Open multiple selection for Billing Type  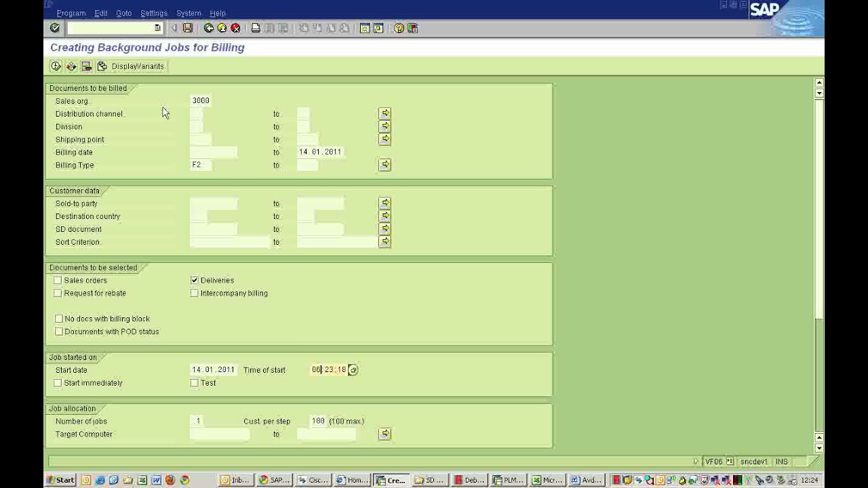385,165
